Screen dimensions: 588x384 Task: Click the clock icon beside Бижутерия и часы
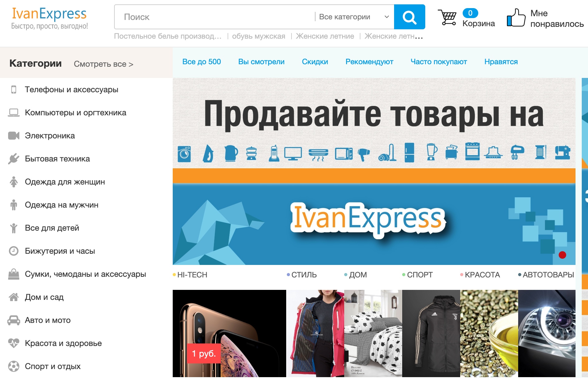(14, 251)
